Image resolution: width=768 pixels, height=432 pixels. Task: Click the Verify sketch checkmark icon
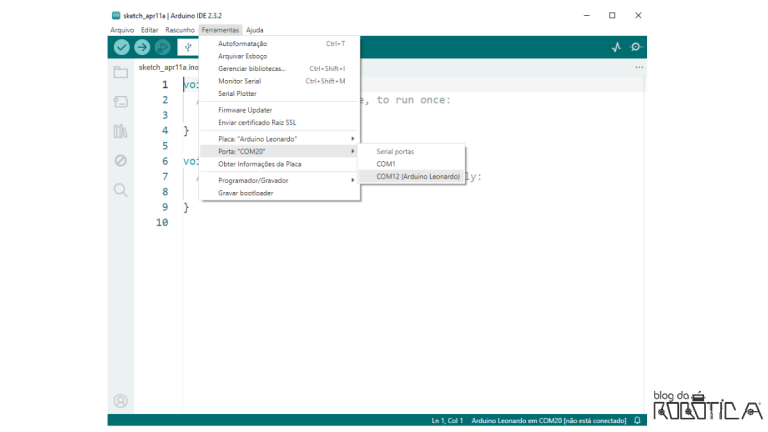click(122, 47)
